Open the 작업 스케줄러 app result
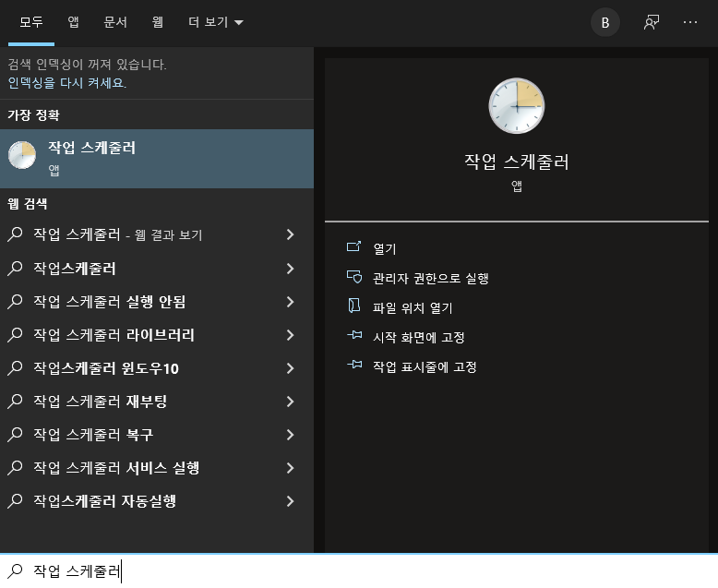Screen dimensions: 718x588 pos(157,159)
